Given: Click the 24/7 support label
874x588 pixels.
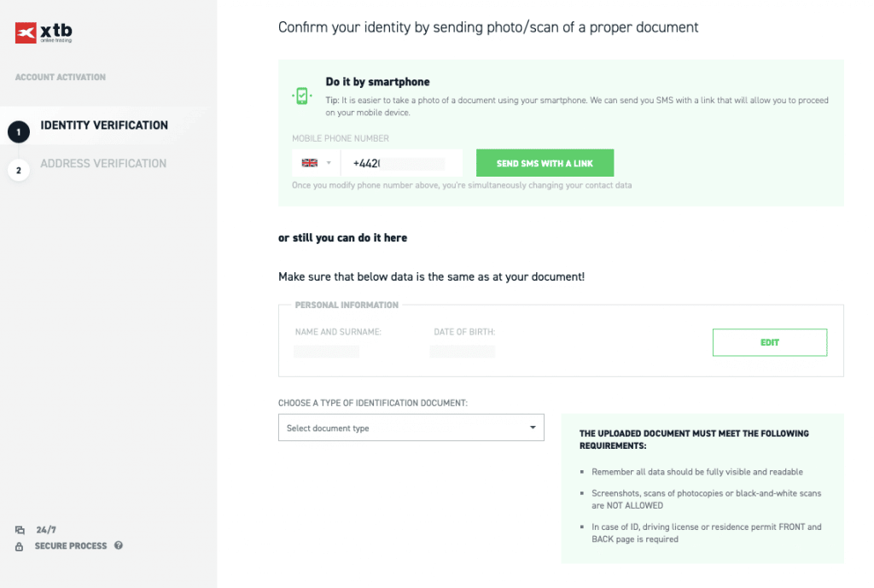Looking at the screenshot, I should (45, 530).
